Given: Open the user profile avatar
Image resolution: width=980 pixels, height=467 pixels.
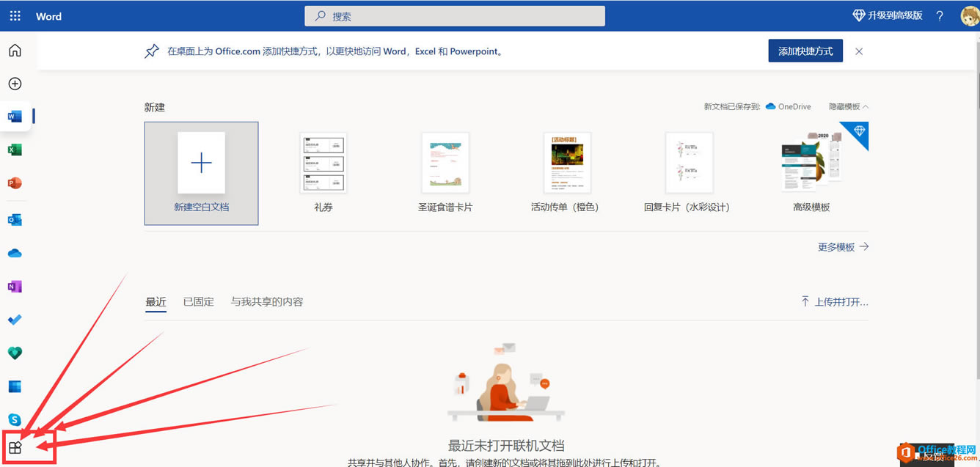Looking at the screenshot, I should pos(970,16).
